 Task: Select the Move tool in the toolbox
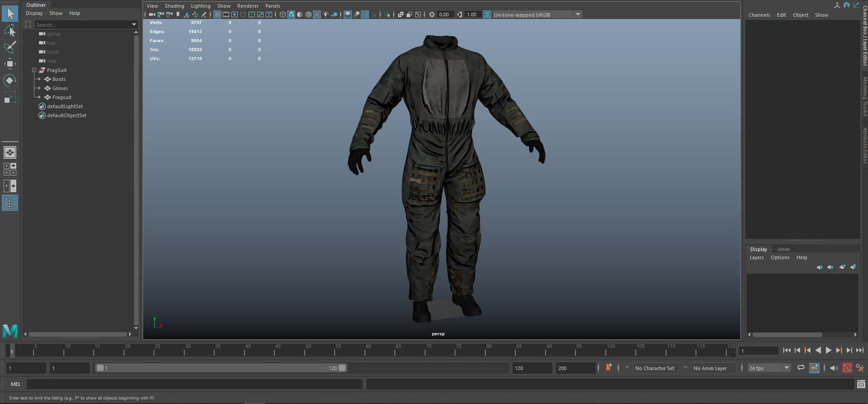[x=10, y=63]
